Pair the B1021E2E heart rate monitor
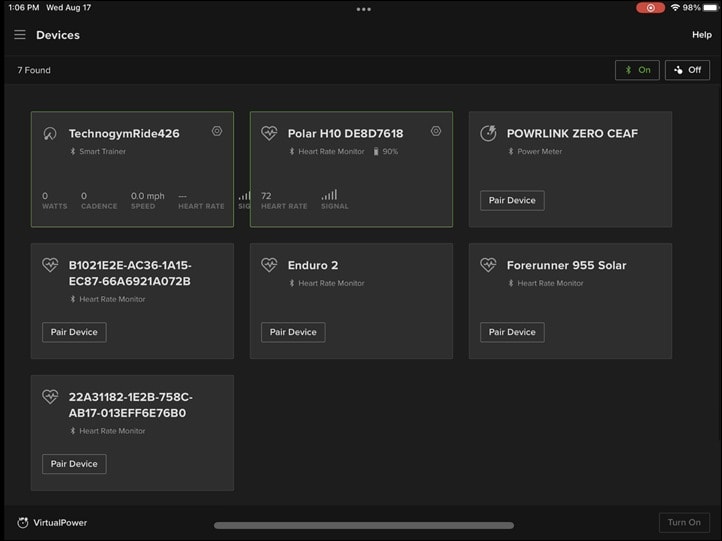The width and height of the screenshot is (722, 541). 74,332
